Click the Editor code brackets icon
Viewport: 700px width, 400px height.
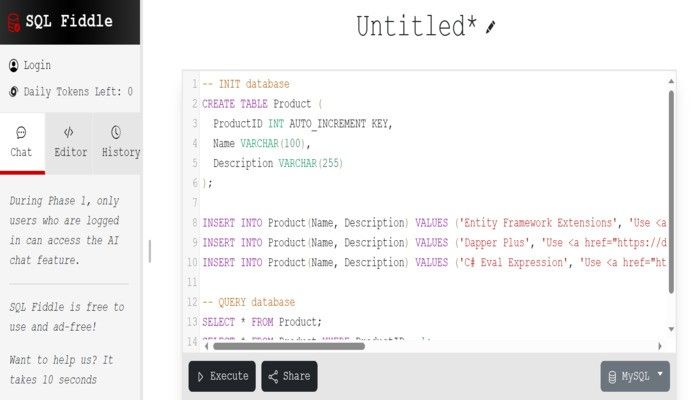pyautogui.click(x=68, y=132)
